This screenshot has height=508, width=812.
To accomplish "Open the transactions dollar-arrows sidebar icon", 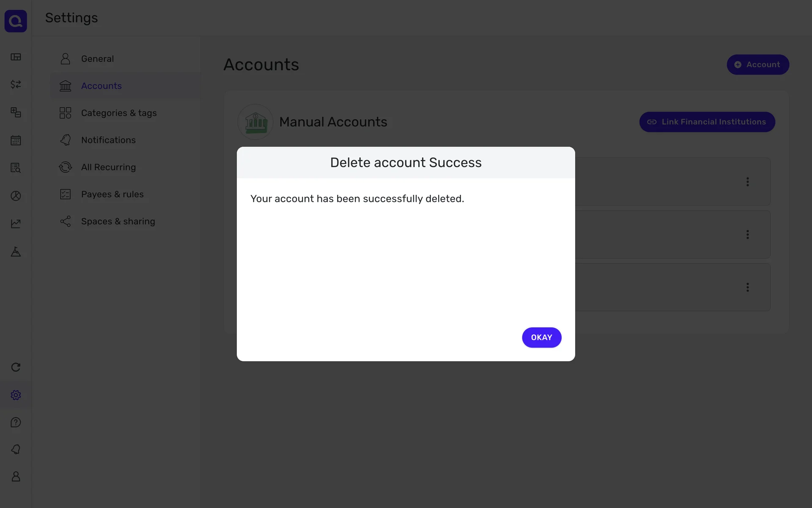I will coord(16,85).
